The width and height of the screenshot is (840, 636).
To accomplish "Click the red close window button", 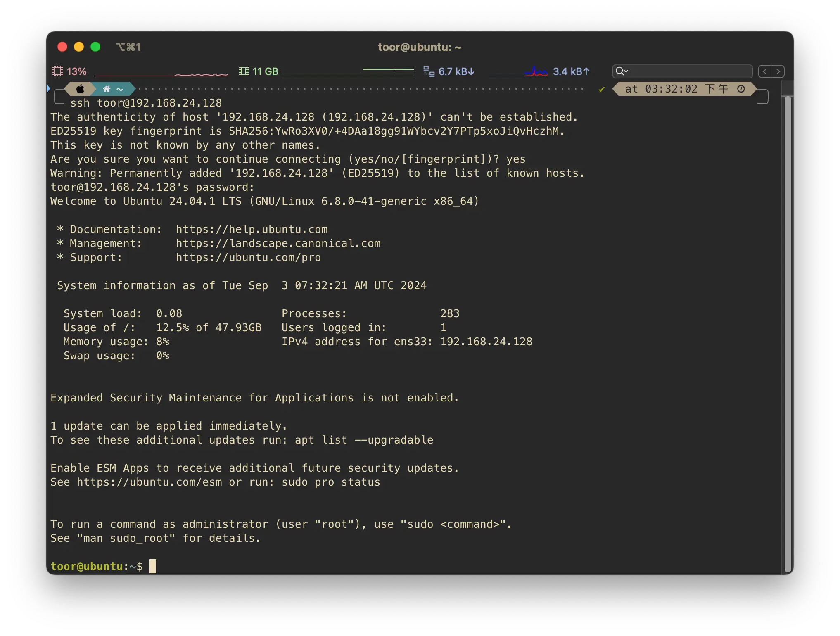I will (x=62, y=47).
